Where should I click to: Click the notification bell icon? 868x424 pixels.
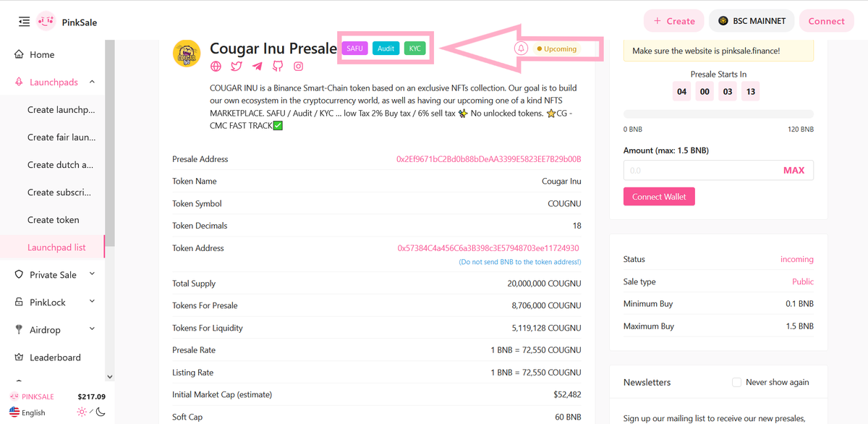click(521, 48)
